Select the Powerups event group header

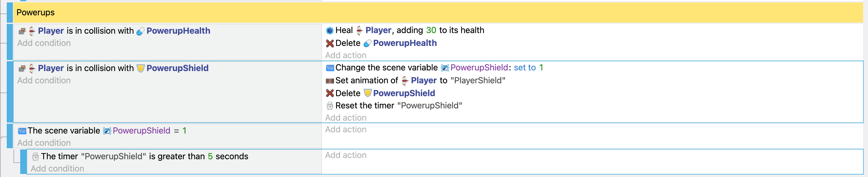[36, 13]
